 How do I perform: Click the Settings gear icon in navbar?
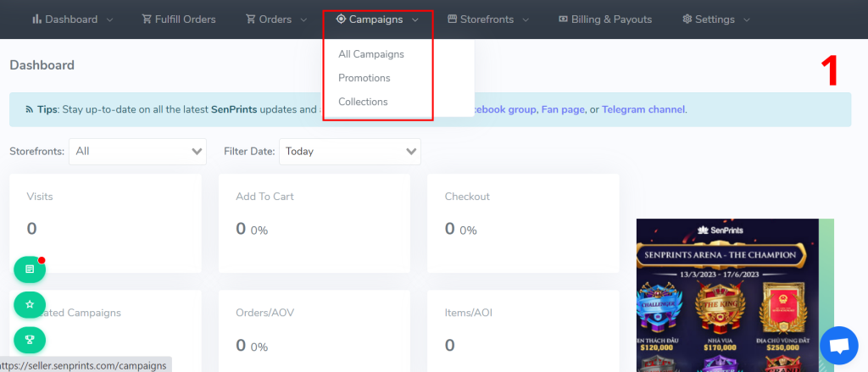click(x=687, y=19)
